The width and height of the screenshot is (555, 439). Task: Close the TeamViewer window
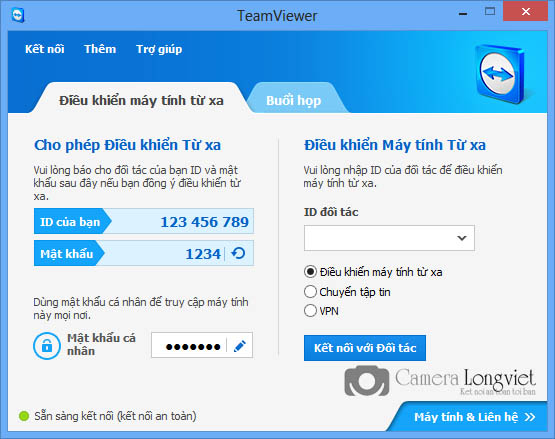[526, 11]
